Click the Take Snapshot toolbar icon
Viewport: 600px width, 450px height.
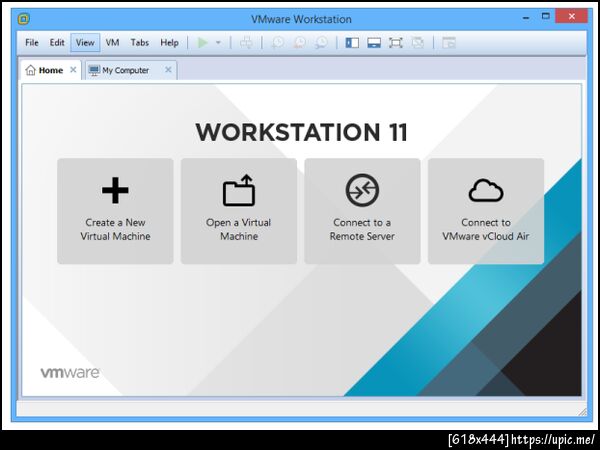coord(277,42)
